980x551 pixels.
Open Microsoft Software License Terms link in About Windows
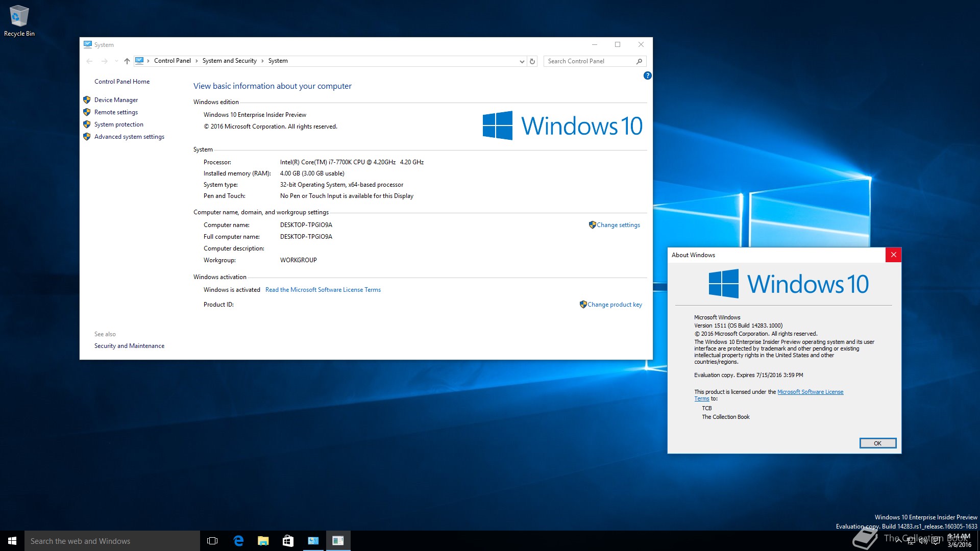point(810,392)
